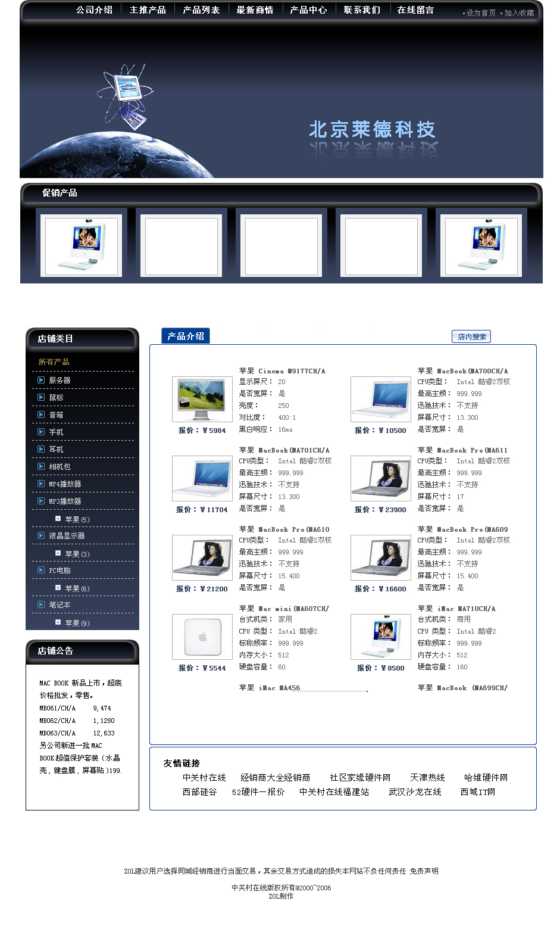Click the 设为首页 link
560x929 pixels.
[481, 13]
